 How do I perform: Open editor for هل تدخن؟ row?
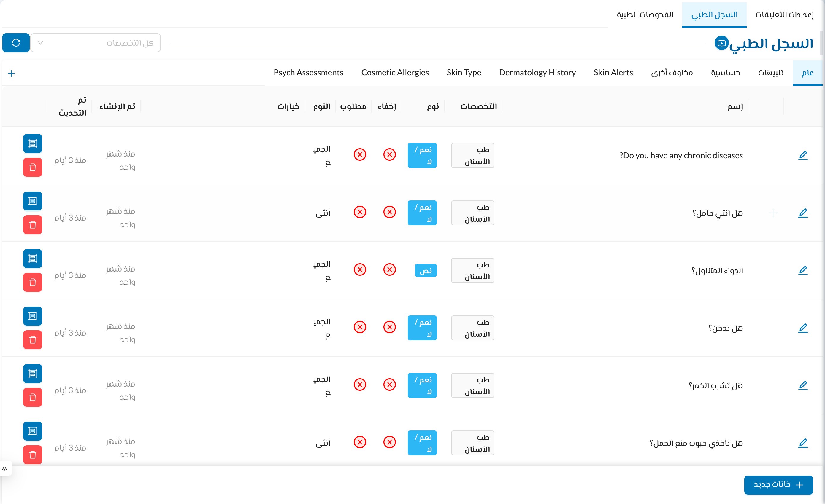(803, 328)
